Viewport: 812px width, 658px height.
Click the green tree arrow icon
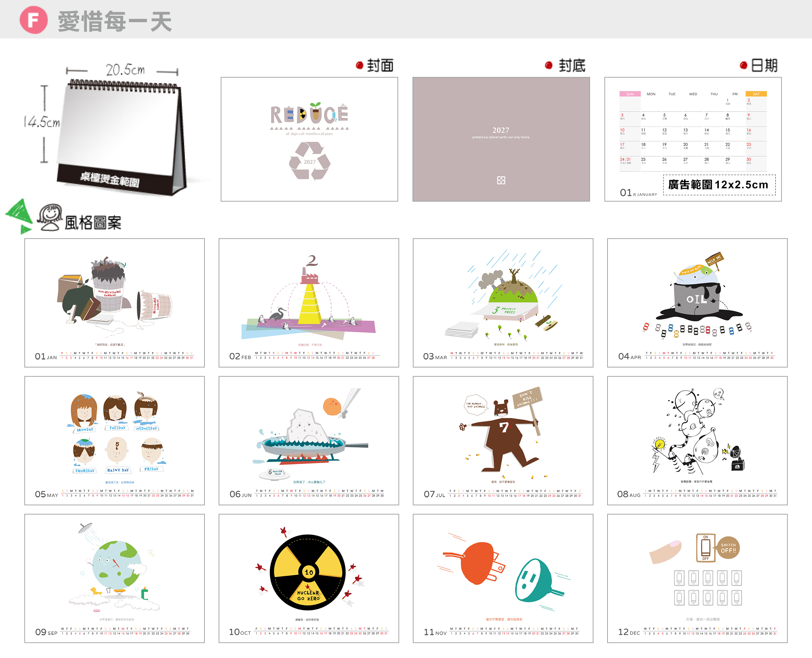19,215
